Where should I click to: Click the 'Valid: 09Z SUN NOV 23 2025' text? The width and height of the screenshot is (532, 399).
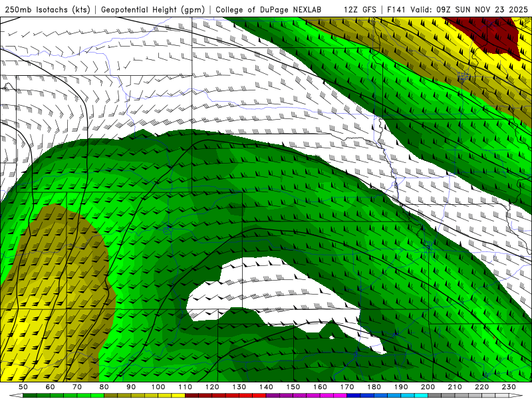point(469,9)
